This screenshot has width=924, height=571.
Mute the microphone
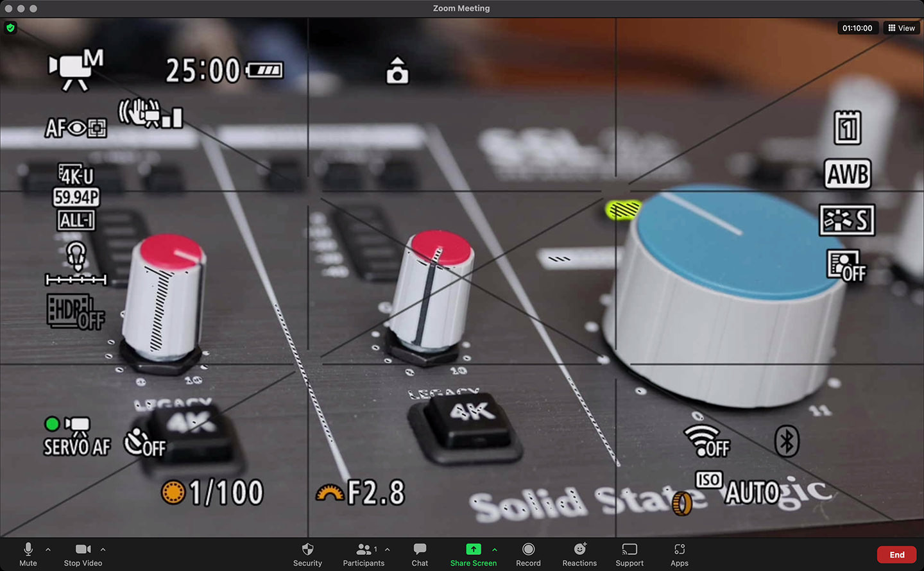coord(28,554)
